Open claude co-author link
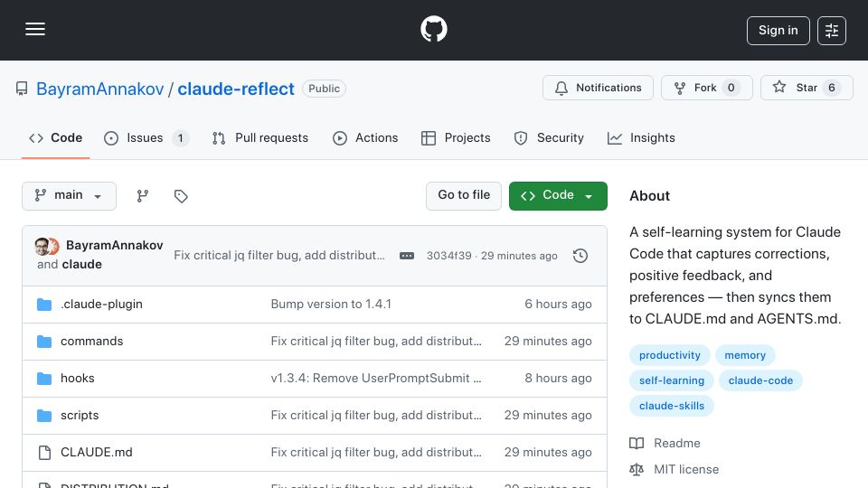This screenshot has width=868, height=488. pos(81,265)
